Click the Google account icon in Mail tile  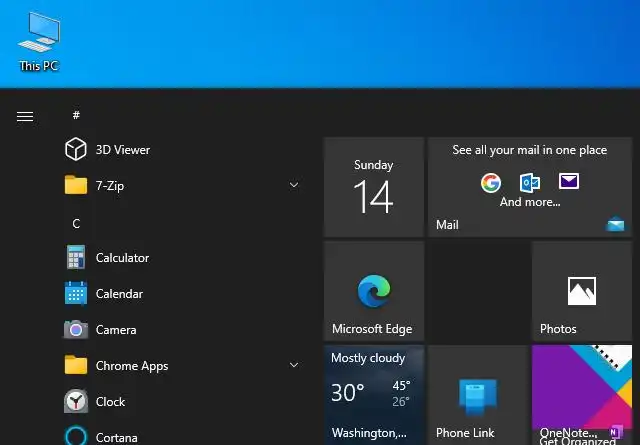pos(491,182)
